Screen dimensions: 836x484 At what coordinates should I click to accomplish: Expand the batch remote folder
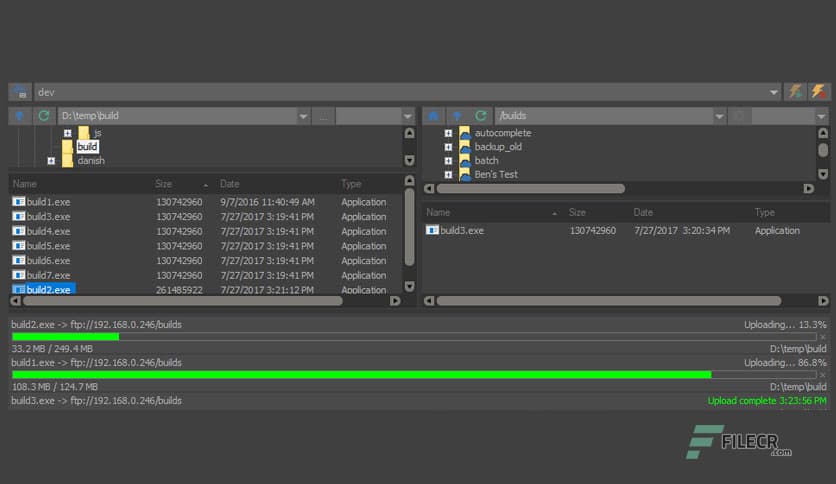pyautogui.click(x=448, y=160)
